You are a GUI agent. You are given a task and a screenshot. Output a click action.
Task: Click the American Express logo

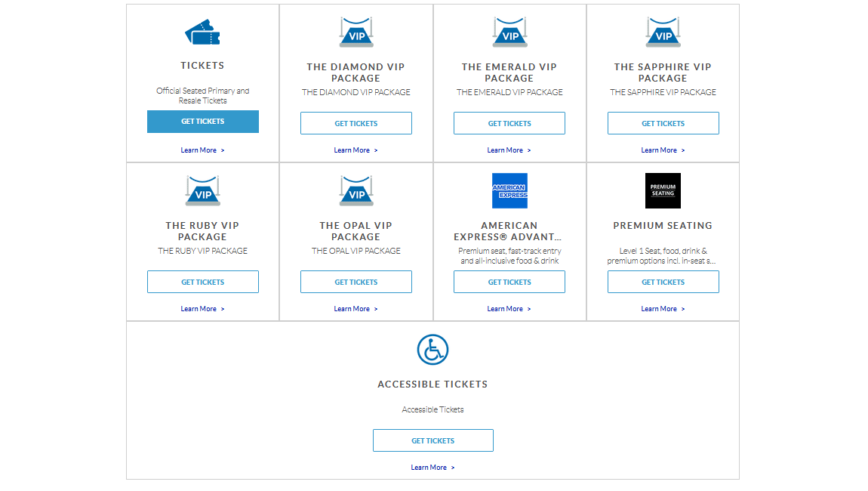pos(509,191)
